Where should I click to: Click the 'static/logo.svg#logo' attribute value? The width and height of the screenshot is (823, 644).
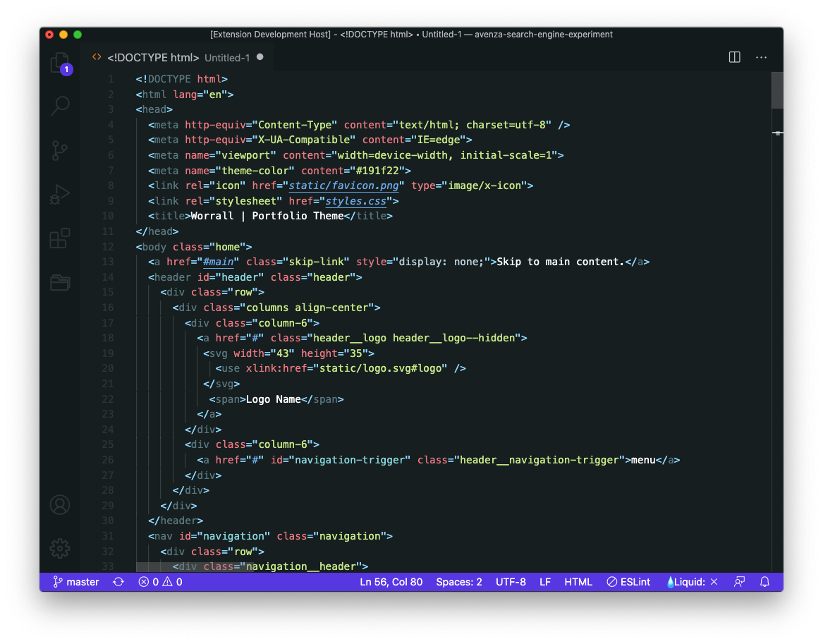pos(381,368)
